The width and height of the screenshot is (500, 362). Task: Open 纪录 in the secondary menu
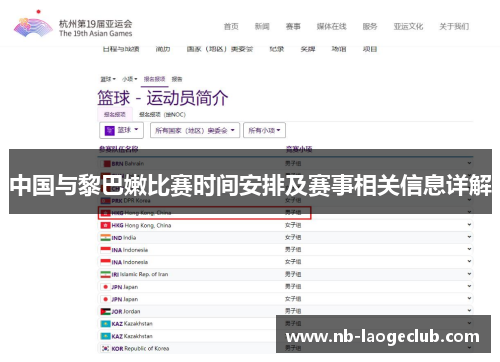(277, 49)
